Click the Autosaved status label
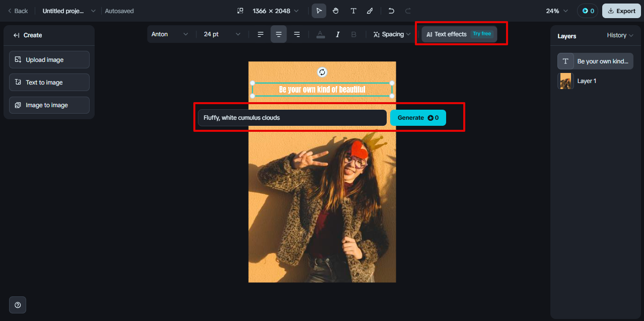The image size is (644, 321). click(x=119, y=11)
